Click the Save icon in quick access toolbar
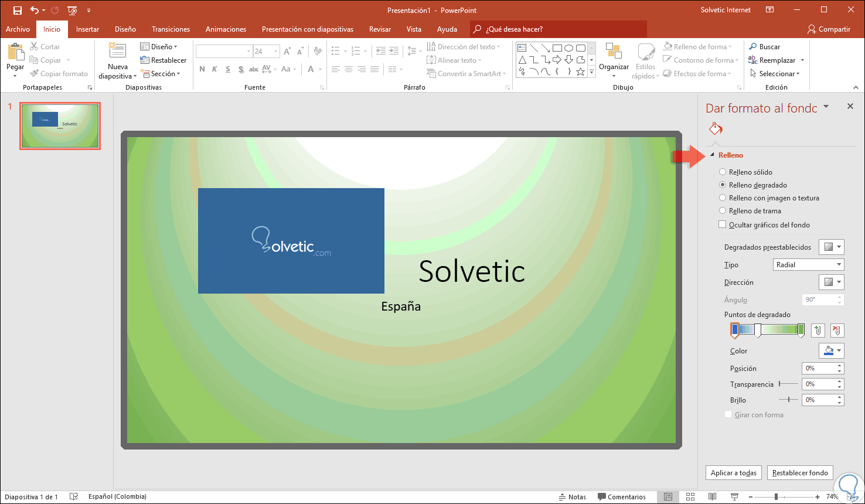865x504 pixels. 18,11
